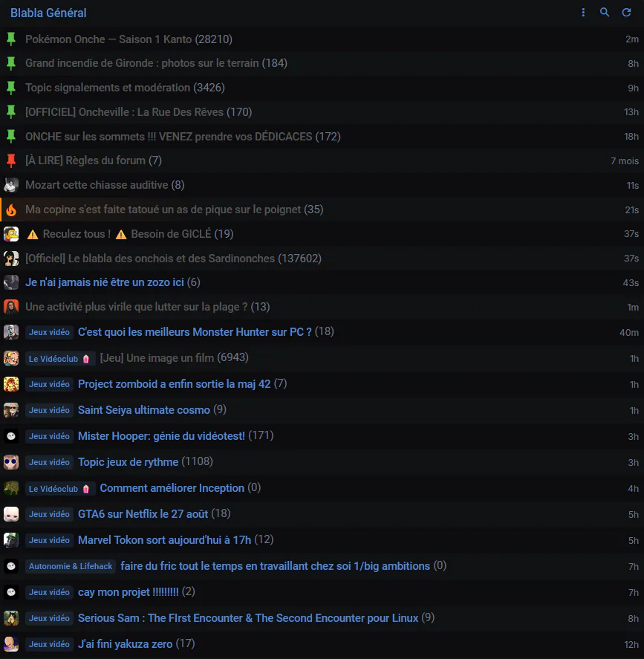Click the avatar beside GTA6 sur Netflix
The width and height of the screenshot is (644, 659).
coord(11,514)
